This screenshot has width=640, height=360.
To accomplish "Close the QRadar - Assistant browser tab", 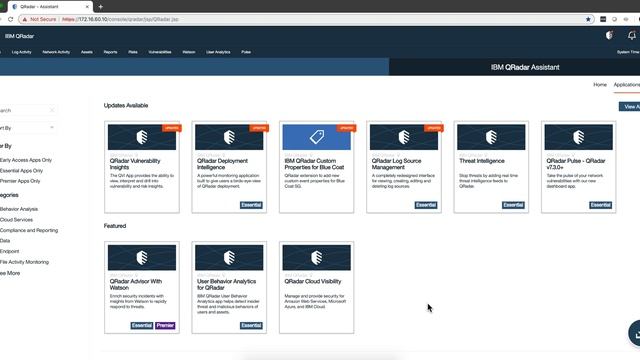I will point(87,7).
